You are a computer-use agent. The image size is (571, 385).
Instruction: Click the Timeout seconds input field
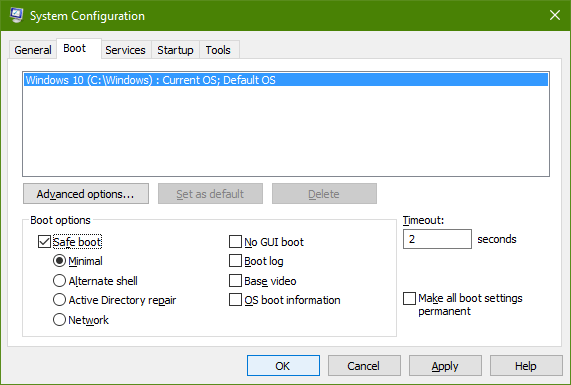(x=437, y=239)
